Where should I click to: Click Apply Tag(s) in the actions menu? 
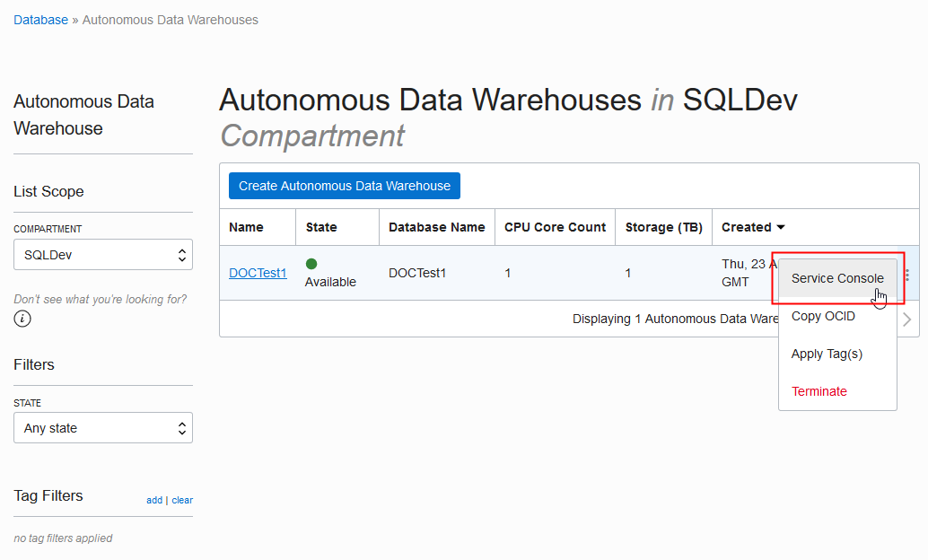click(x=827, y=354)
